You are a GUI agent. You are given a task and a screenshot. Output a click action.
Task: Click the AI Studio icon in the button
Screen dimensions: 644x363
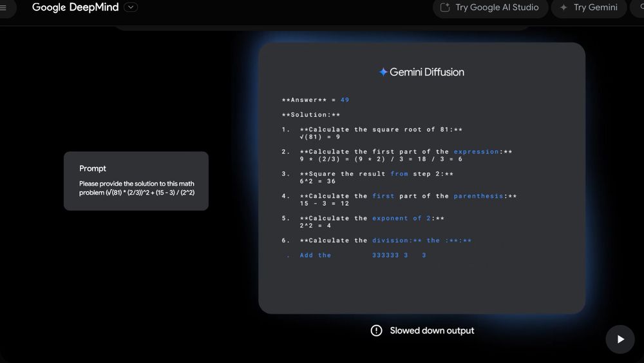pos(445,7)
